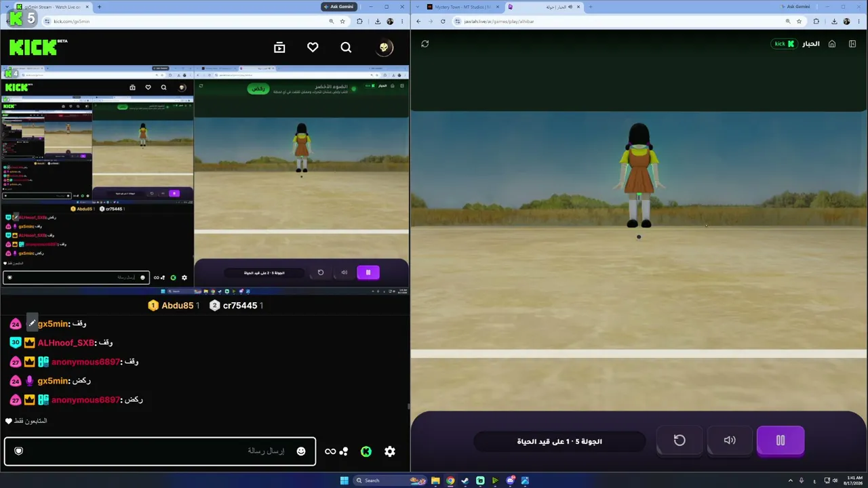Go to game home via house icon
The height and width of the screenshot is (488, 868).
tap(832, 44)
